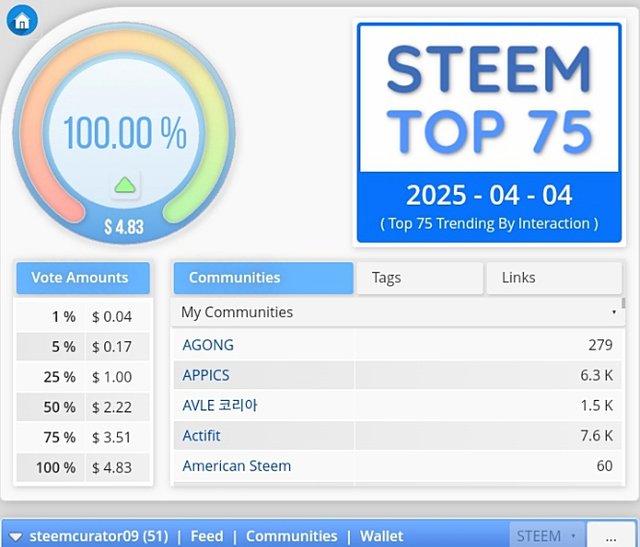Open the American Steem community
The image size is (640, 547).
[237, 466]
